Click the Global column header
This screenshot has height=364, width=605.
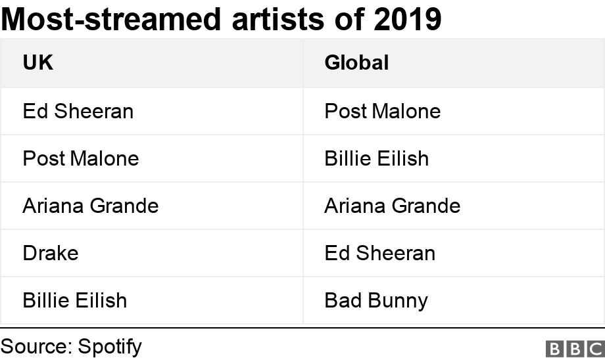tap(356, 62)
